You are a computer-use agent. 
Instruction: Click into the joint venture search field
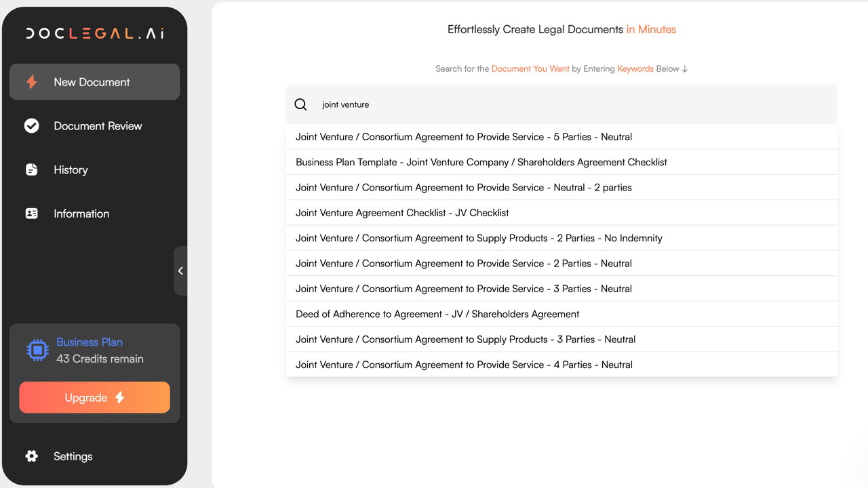(x=570, y=104)
